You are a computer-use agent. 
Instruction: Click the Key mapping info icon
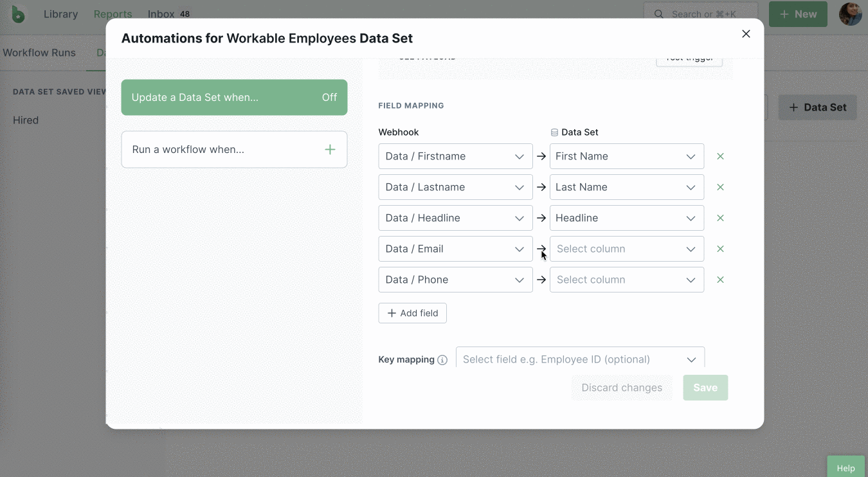442,360
